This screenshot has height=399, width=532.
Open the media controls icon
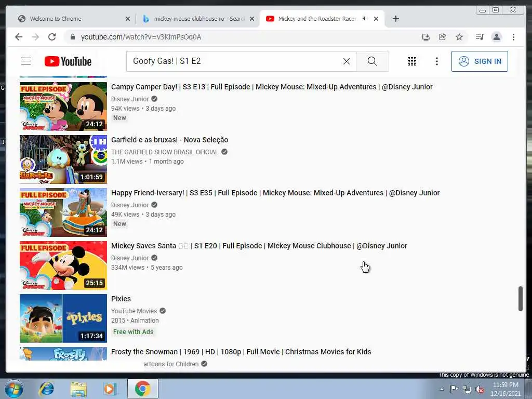(480, 37)
